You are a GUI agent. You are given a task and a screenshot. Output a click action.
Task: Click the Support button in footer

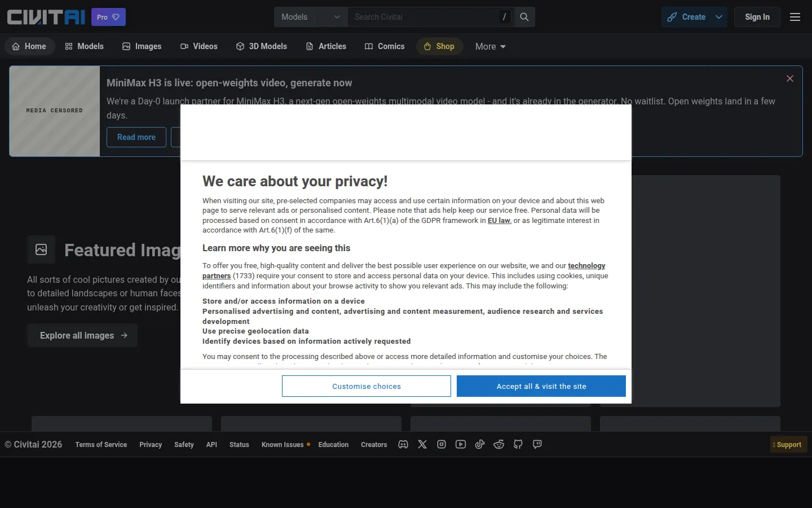[789, 445]
